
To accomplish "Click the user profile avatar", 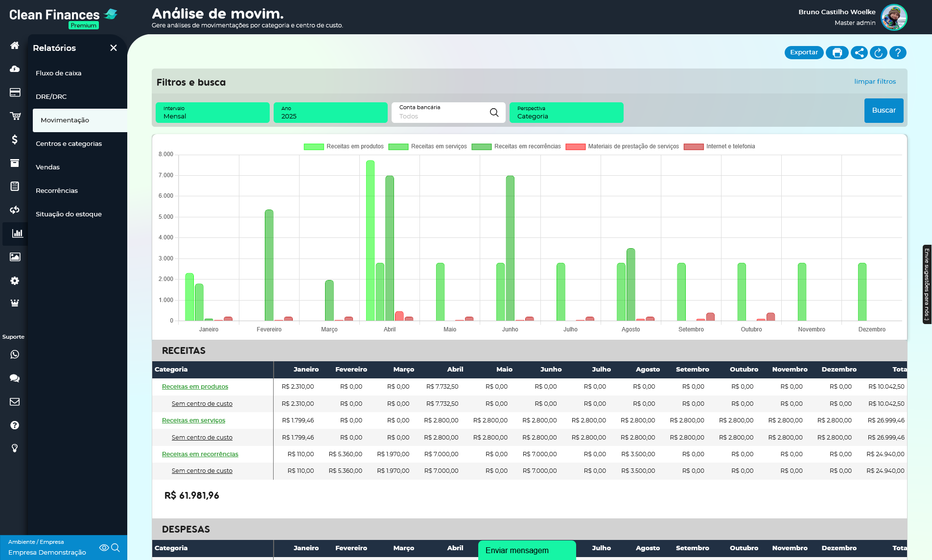I will tap(894, 18).
